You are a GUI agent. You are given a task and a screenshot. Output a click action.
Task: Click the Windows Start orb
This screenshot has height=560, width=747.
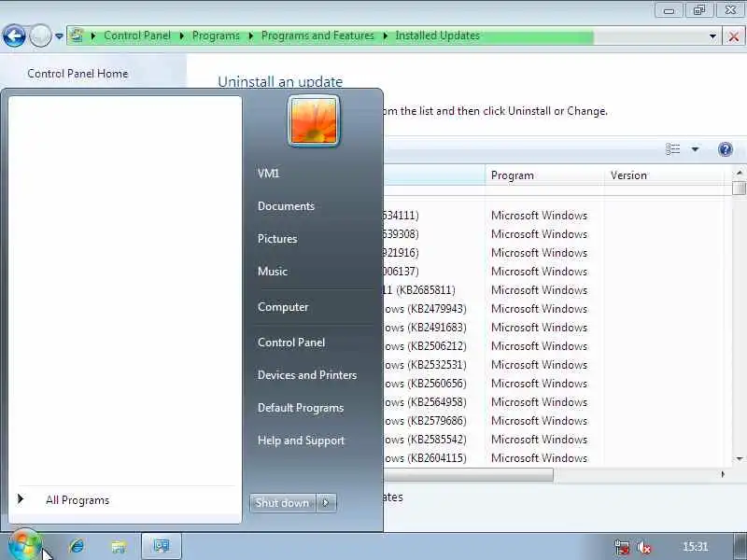click(24, 546)
